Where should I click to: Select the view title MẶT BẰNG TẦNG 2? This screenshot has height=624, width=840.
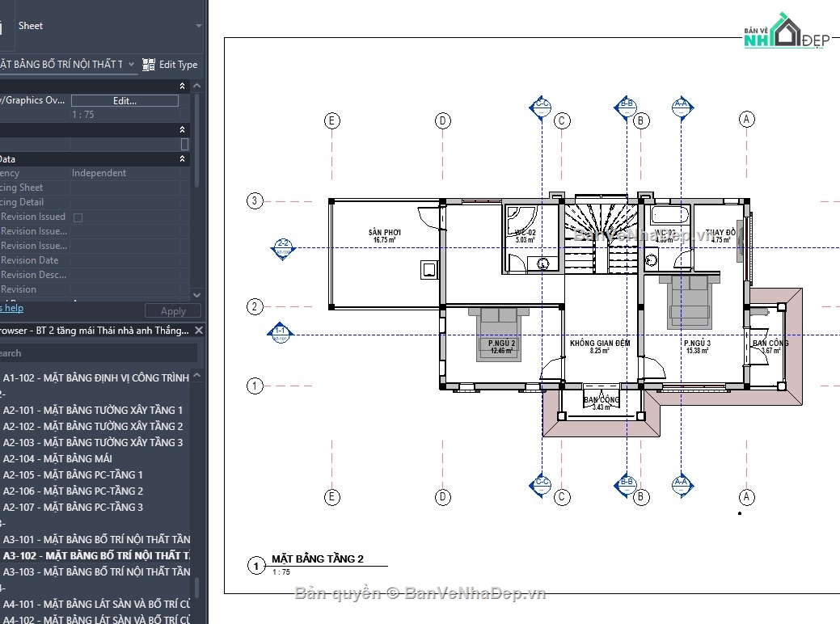pos(317,559)
